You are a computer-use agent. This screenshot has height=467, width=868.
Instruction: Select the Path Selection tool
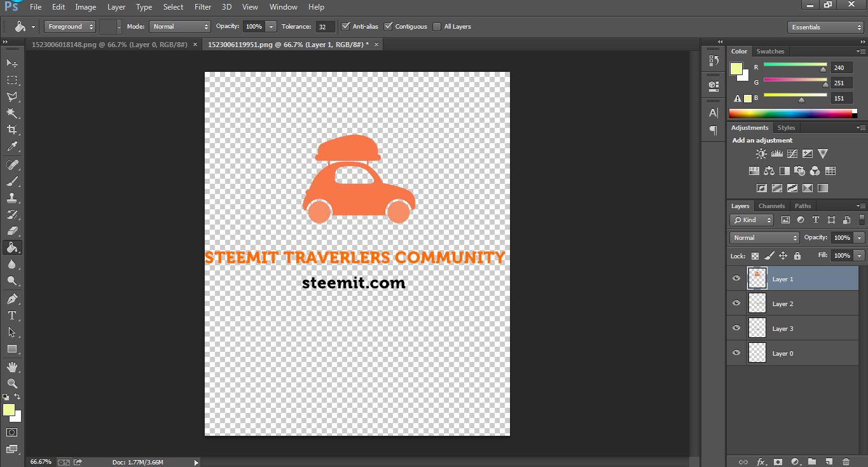tap(12, 332)
